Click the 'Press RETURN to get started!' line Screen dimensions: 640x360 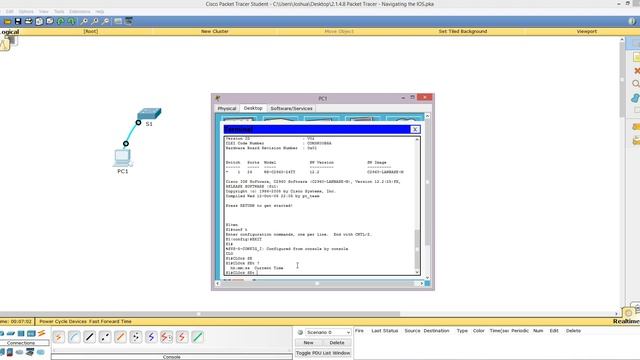(259, 206)
